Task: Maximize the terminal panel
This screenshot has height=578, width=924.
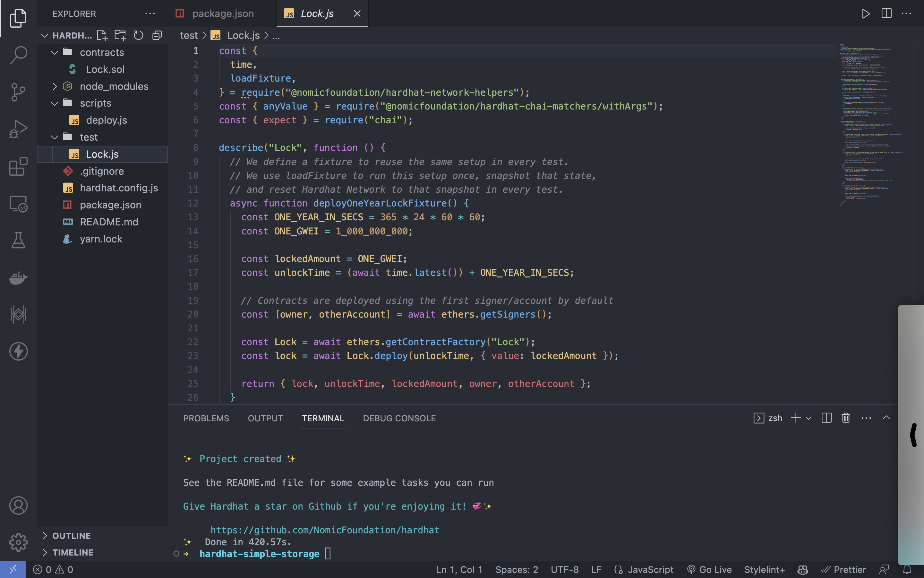Action: tap(886, 418)
